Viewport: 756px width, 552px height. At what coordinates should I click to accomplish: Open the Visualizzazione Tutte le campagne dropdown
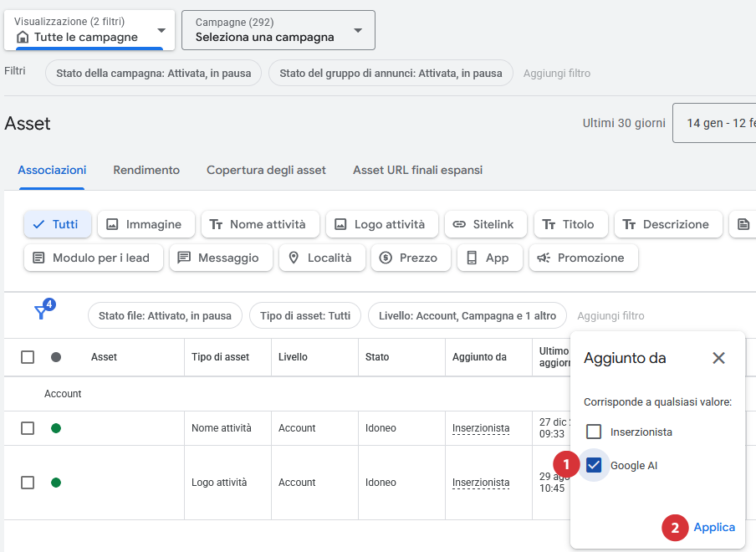pos(89,30)
